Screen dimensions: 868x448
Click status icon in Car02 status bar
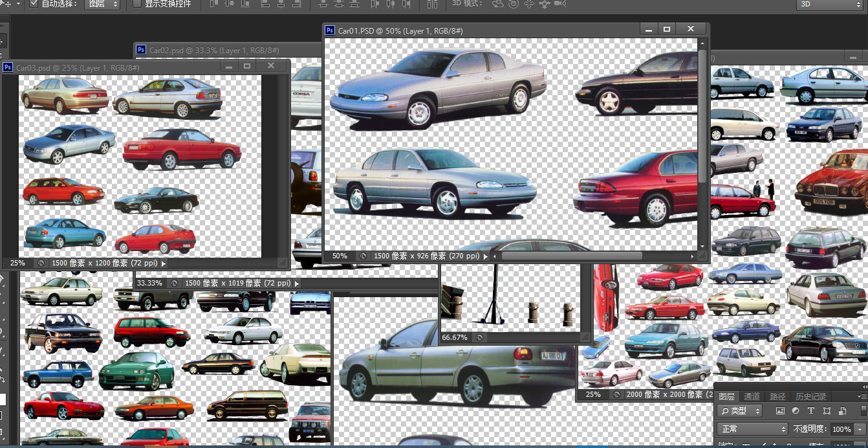(x=174, y=283)
